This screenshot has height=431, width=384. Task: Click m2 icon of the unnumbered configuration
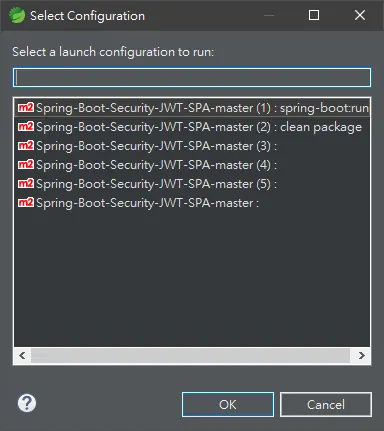click(x=26, y=202)
